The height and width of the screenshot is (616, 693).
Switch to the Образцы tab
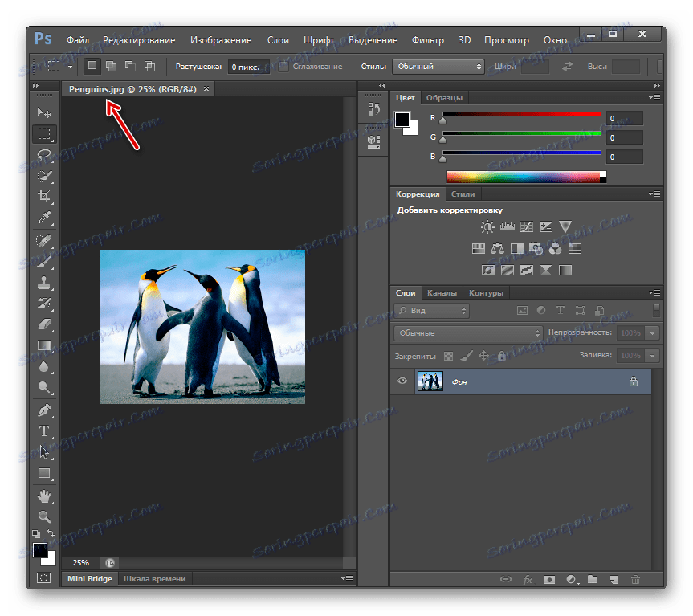point(444,98)
